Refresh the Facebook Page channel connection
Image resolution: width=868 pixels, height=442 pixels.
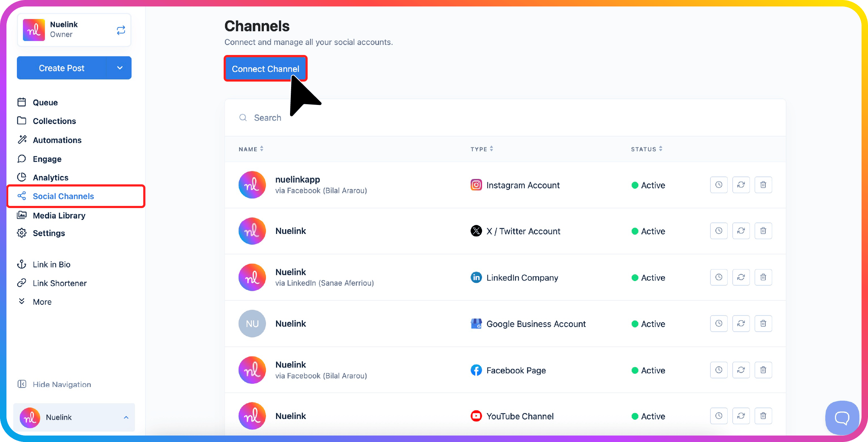(x=741, y=370)
